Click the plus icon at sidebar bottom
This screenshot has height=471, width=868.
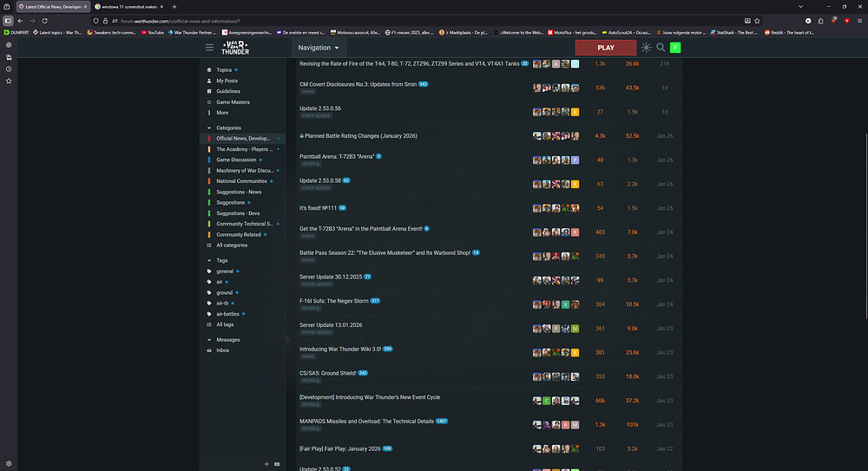coord(266,464)
